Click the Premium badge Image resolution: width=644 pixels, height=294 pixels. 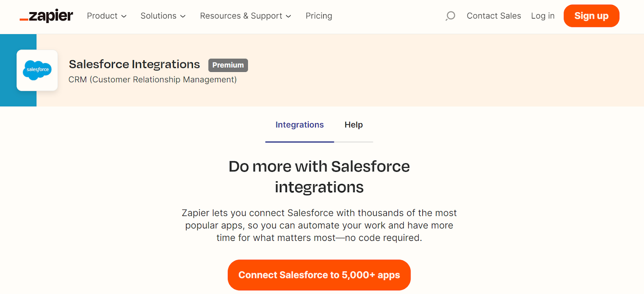228,65
